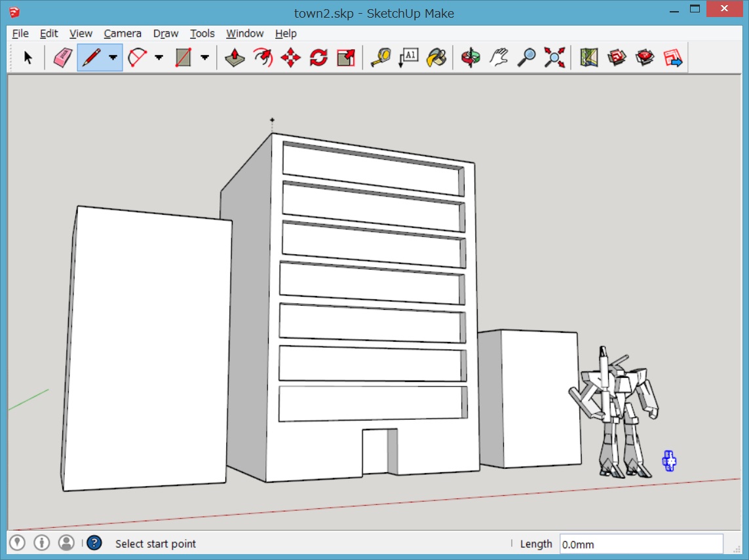Screen dimensions: 749x560
Task: Open the 3D Warehouse get models icon
Action: 617,58
